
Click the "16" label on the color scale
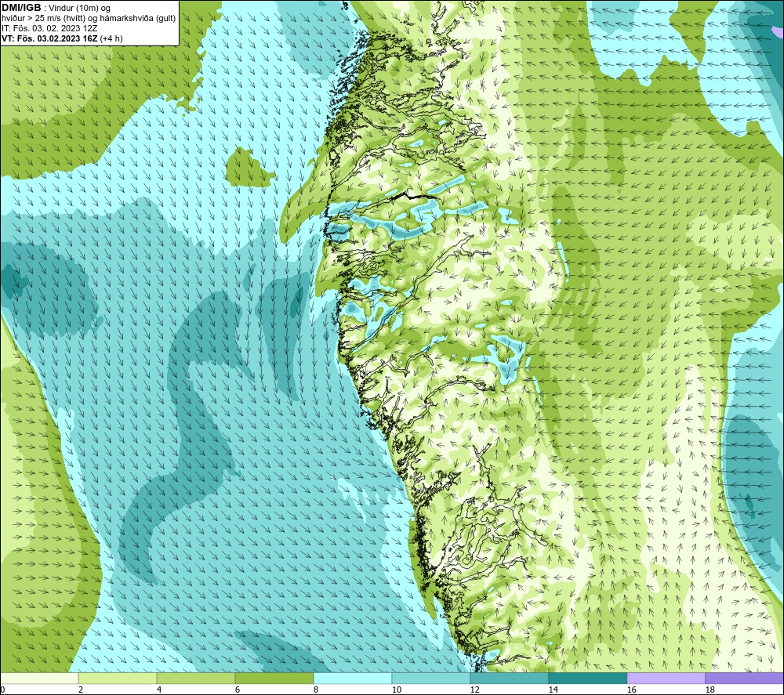[631, 690]
